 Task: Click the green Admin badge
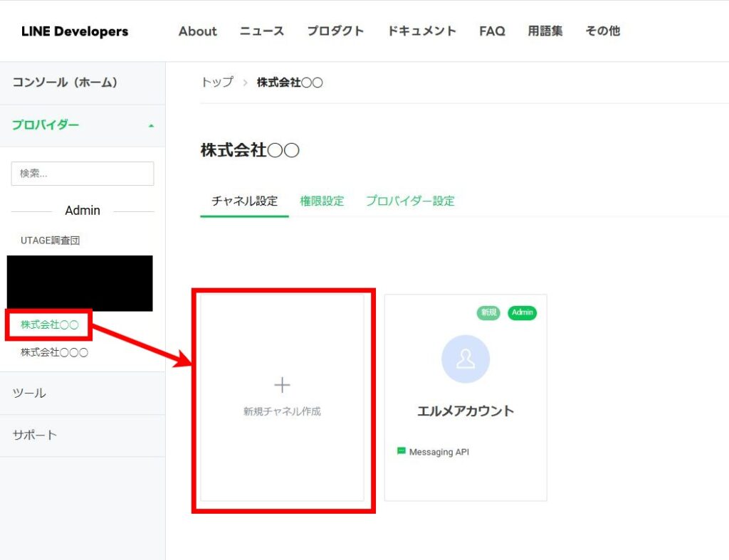[522, 313]
